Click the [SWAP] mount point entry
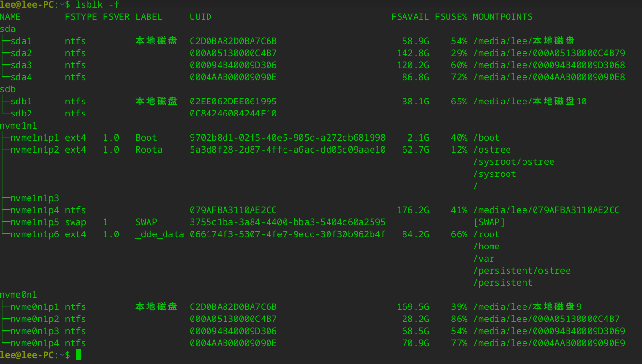The image size is (642, 364). coord(489,222)
